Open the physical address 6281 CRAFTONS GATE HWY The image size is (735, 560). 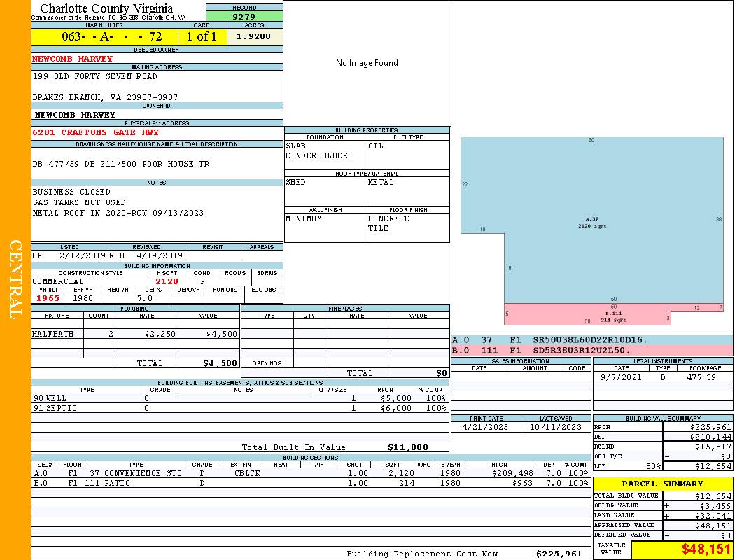tap(96, 132)
